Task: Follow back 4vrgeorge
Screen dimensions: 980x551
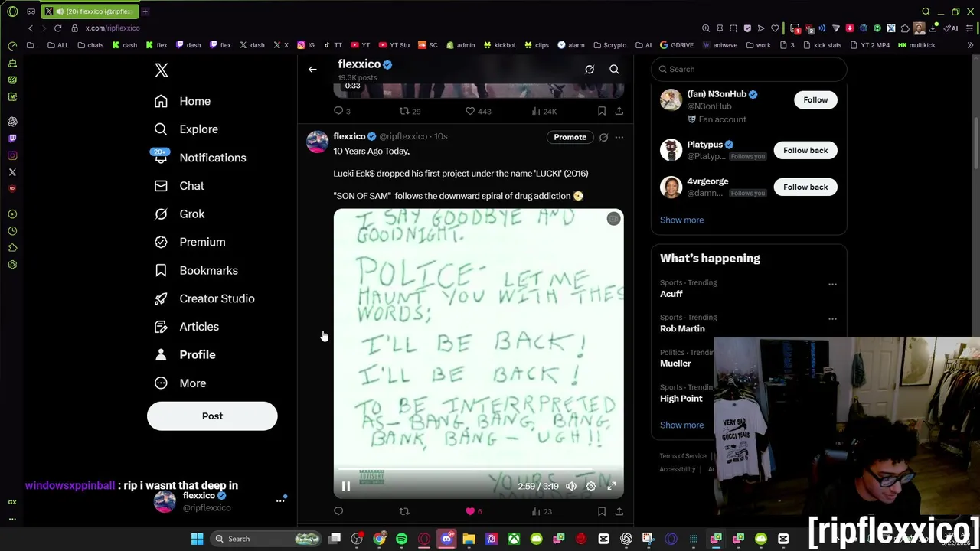Action: click(805, 187)
